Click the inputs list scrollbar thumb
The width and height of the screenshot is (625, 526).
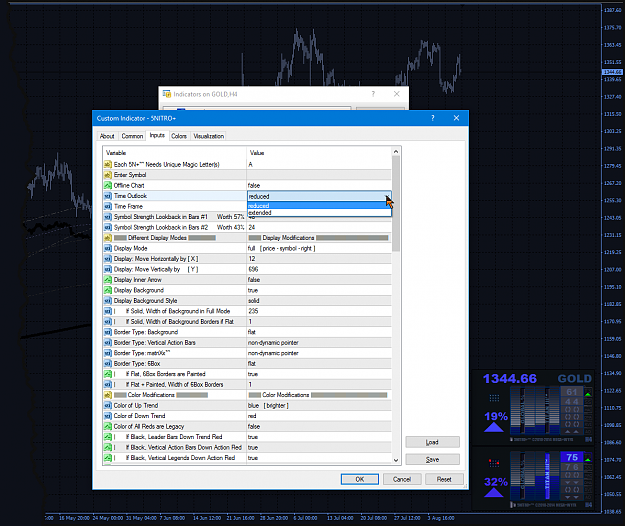point(396,203)
